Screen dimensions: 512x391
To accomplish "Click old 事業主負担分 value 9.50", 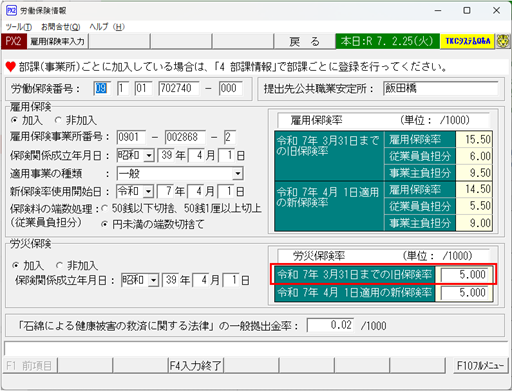I will point(474,173).
